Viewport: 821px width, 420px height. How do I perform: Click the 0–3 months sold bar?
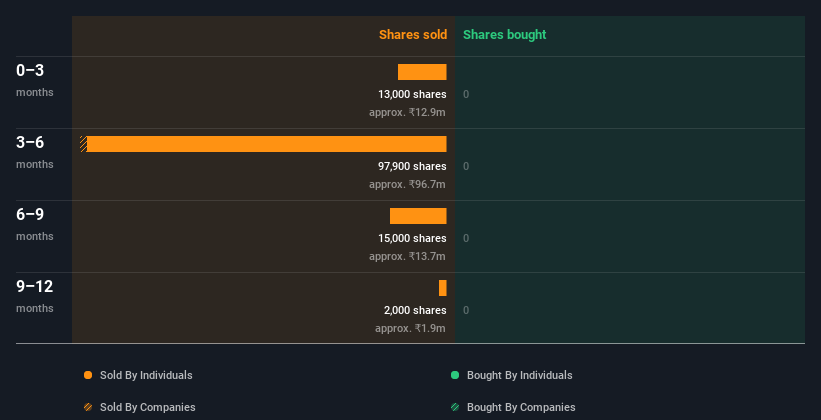422,72
